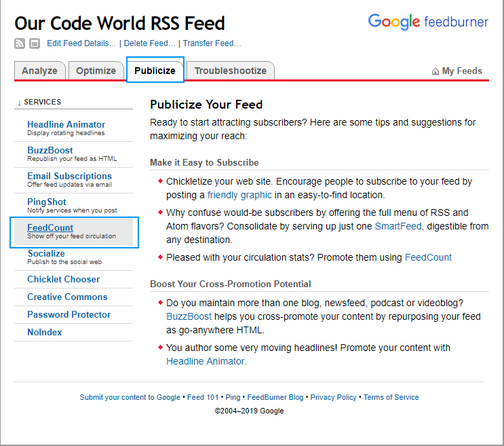Click the feed page icon beside RSS icon

pyautogui.click(x=35, y=43)
